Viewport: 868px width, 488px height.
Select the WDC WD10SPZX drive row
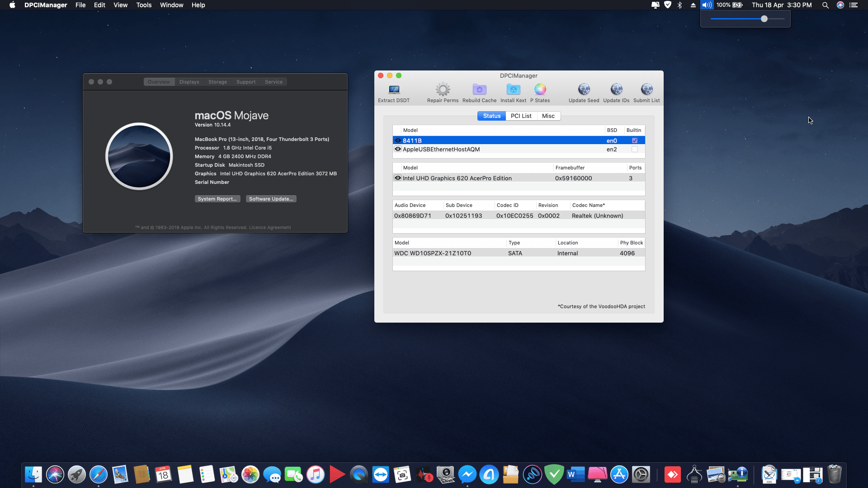coord(497,253)
